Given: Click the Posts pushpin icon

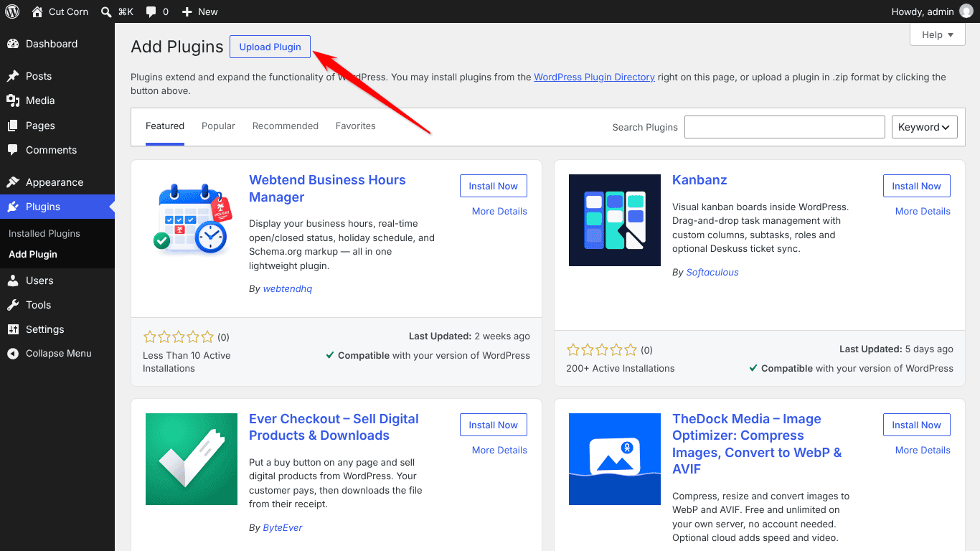Looking at the screenshot, I should (x=13, y=76).
